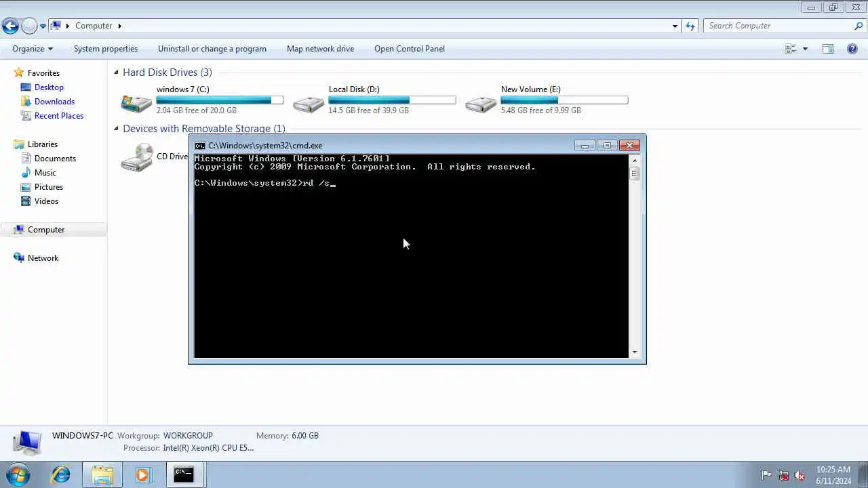868x488 pixels.
Task: Click the 5.48 GB free of 9.99 GB text
Action: (x=541, y=110)
